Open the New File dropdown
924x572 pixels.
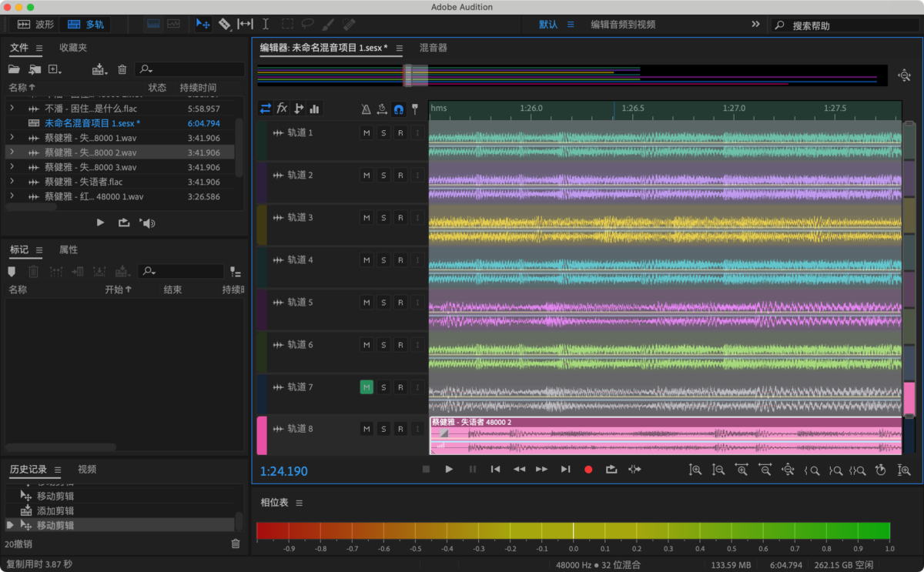(x=55, y=69)
